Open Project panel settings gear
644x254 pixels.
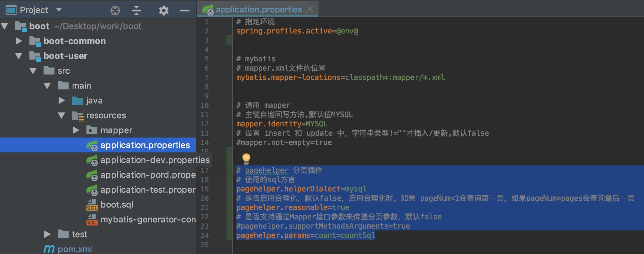coord(163,10)
